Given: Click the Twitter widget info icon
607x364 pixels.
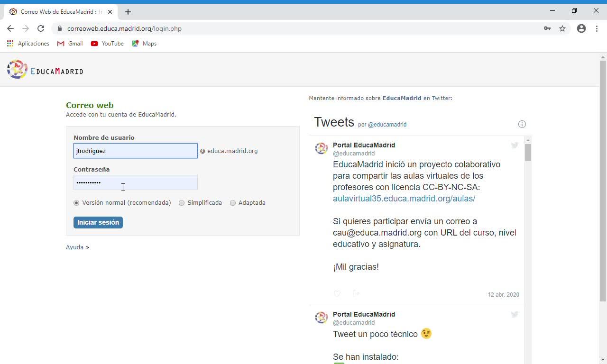Looking at the screenshot, I should [x=522, y=124].
